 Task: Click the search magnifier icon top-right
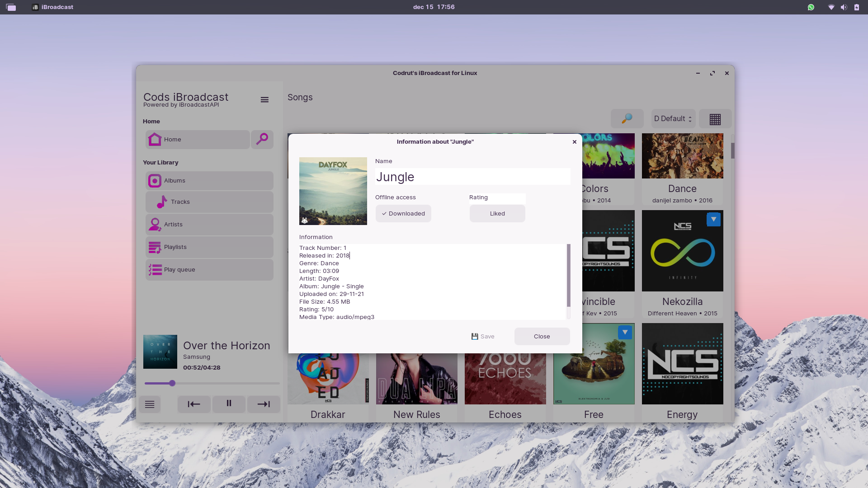pos(627,118)
